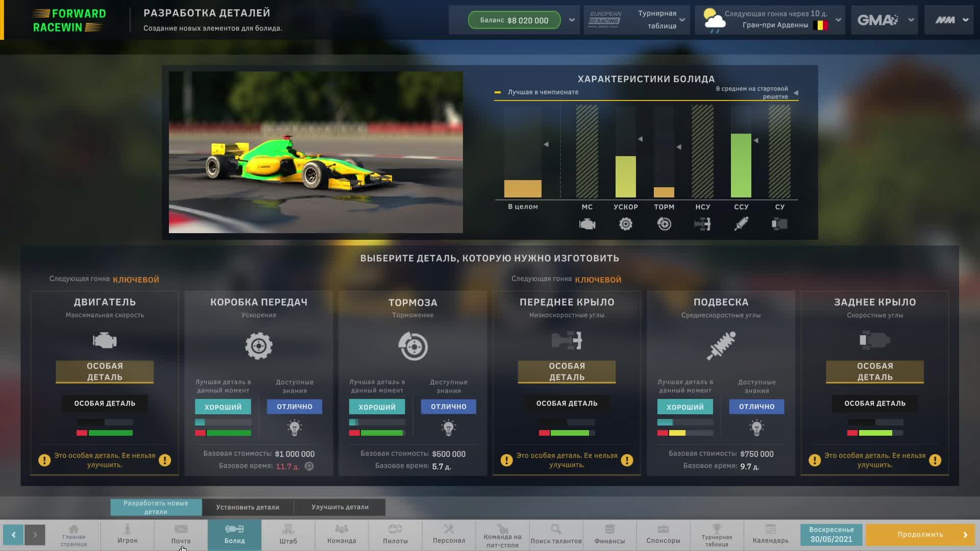Click the brake disc icon in Тормоза card

pyautogui.click(x=413, y=346)
